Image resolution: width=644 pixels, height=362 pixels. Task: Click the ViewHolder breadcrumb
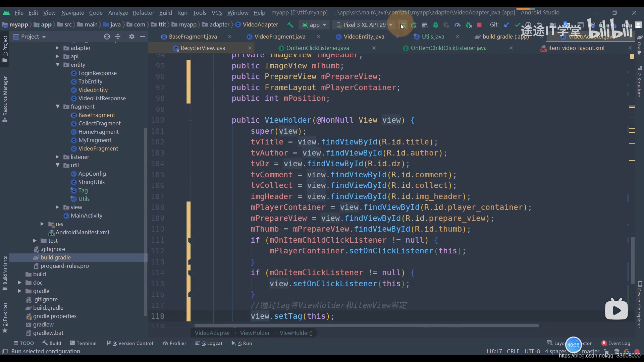click(x=255, y=333)
